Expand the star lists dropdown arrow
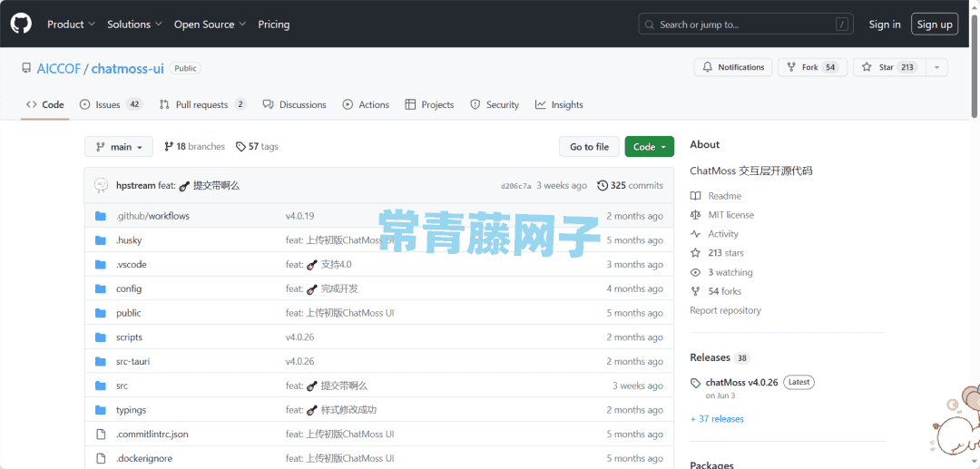Screen dimensions: 980x469 (x=936, y=67)
